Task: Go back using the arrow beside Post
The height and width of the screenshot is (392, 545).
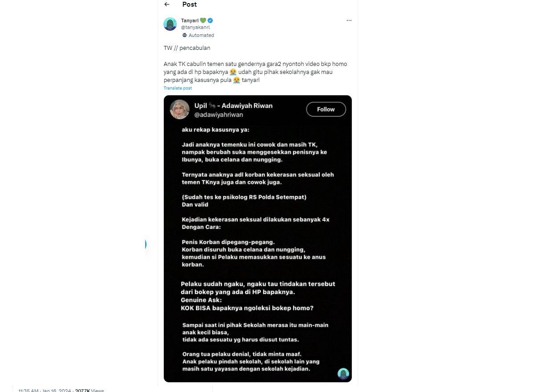Action: pos(167,4)
